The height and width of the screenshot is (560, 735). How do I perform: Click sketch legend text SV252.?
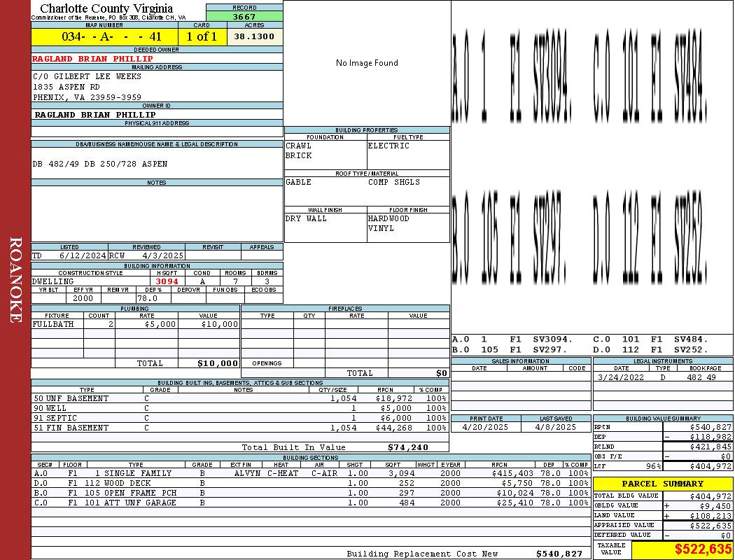pyautogui.click(x=692, y=349)
